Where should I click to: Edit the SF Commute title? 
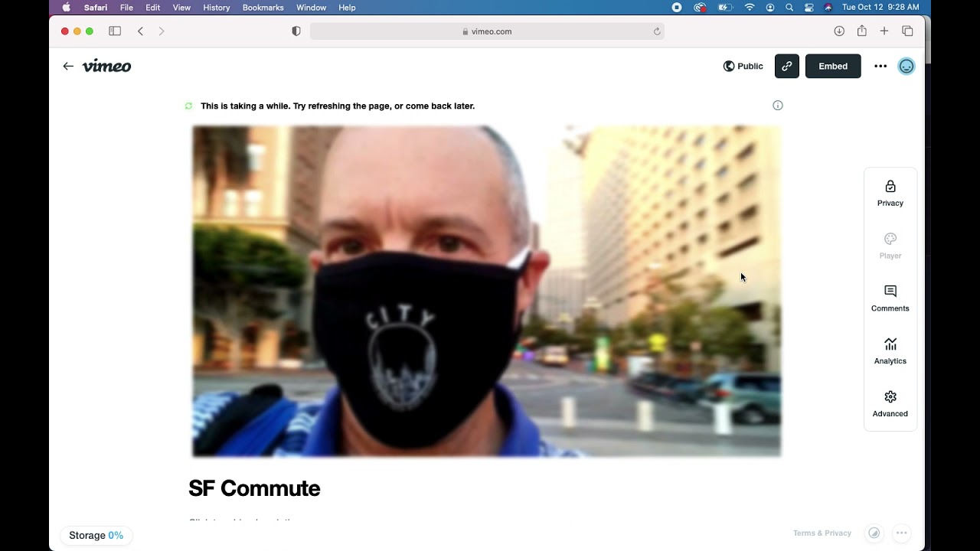click(x=254, y=488)
